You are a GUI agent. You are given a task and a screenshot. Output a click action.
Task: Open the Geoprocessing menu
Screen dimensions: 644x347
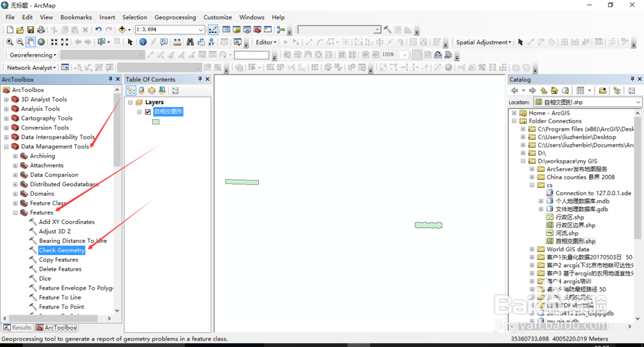coord(175,17)
